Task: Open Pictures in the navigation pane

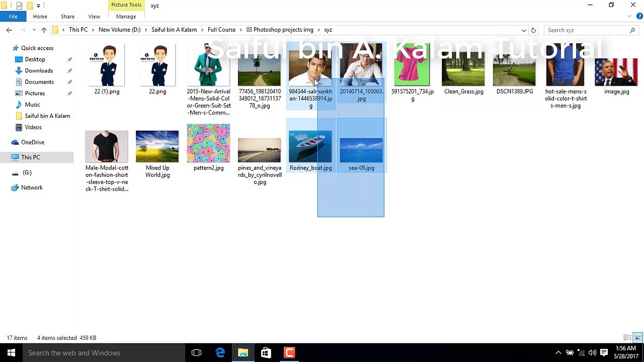Action: (x=35, y=94)
